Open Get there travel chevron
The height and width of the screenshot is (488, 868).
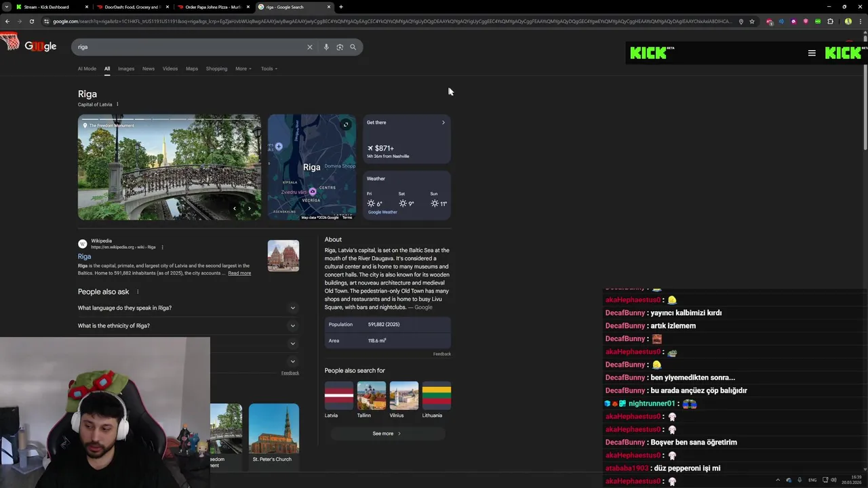click(443, 123)
